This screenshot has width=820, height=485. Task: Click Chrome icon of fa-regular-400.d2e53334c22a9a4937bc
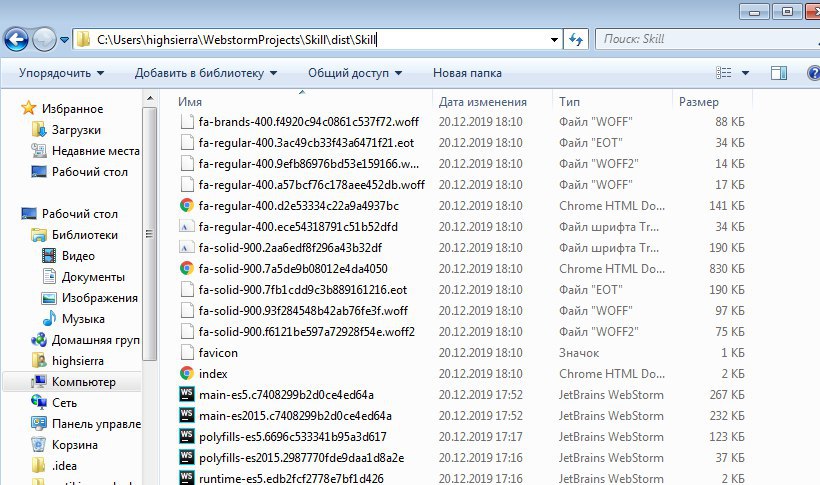click(187, 205)
